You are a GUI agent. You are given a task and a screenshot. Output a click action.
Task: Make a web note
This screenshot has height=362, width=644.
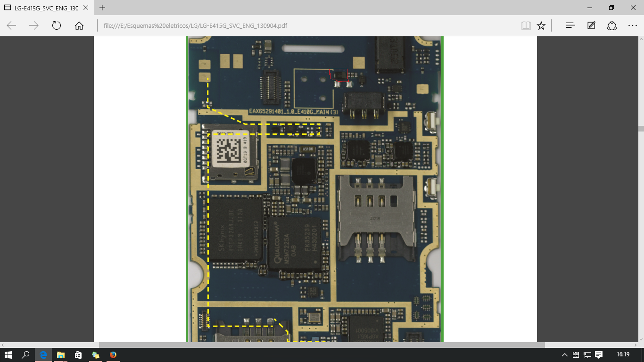point(591,25)
